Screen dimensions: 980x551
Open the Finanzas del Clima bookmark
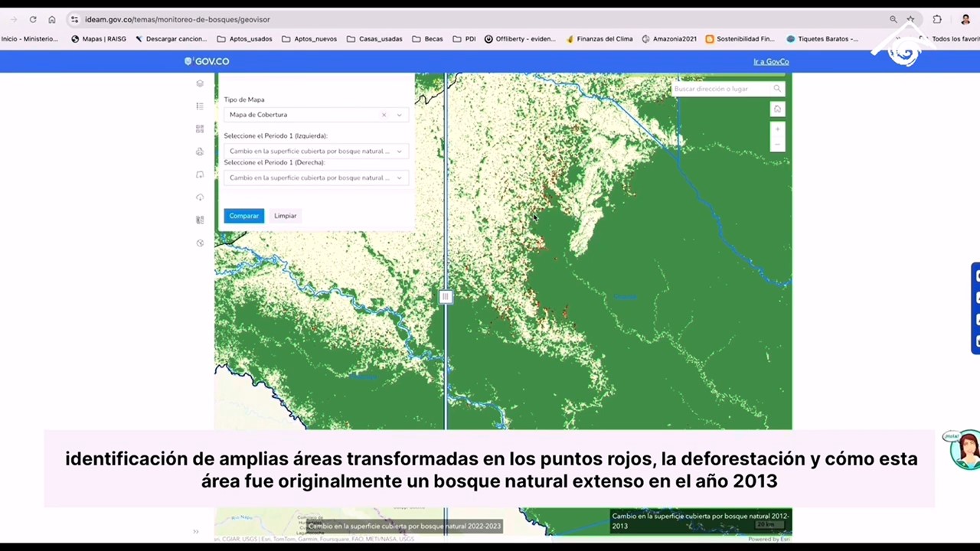tap(599, 39)
